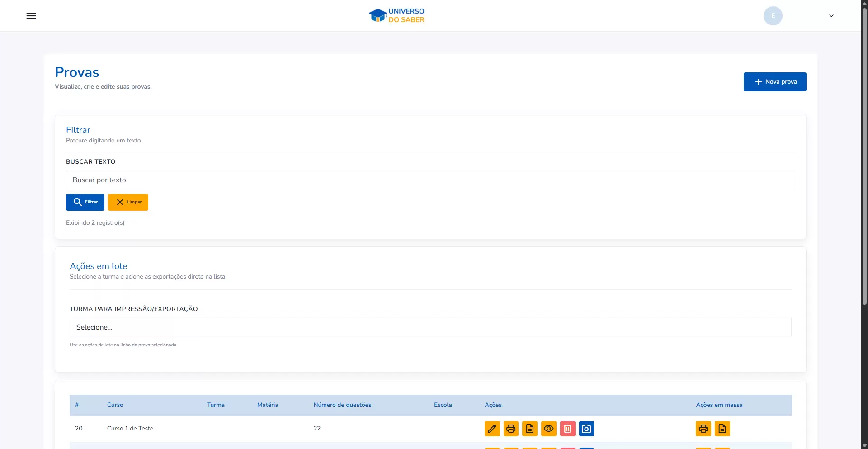Click the document icon under Ações em massa
This screenshot has height=449, width=868.
point(722,429)
